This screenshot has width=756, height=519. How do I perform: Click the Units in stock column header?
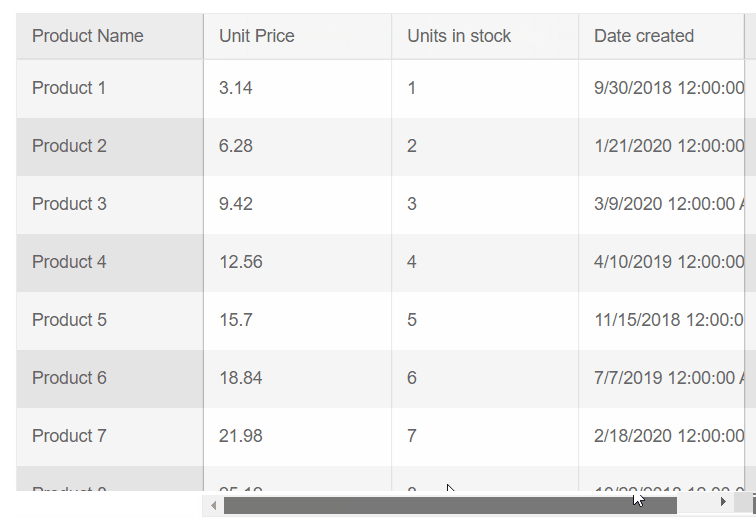459,36
